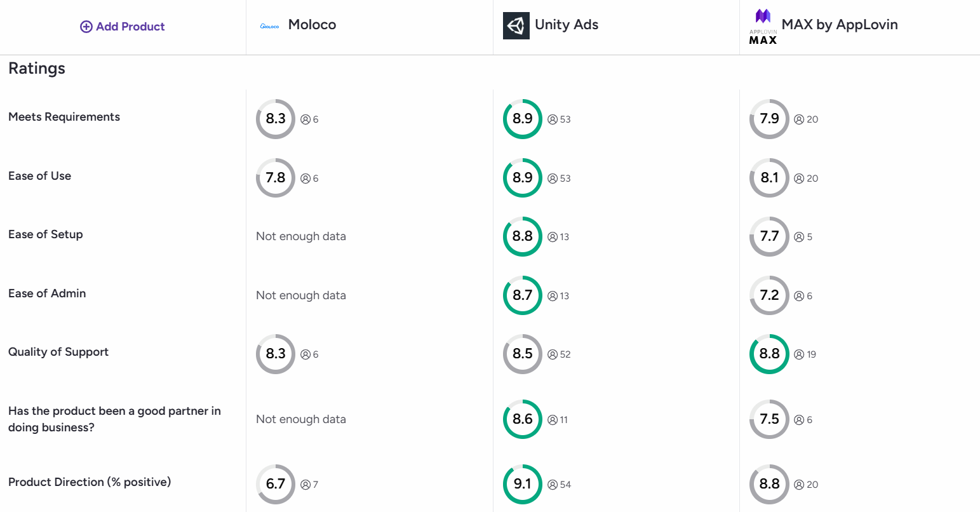This screenshot has height=512, width=980.
Task: Click reviewer icon next to Moloco Meets Requirements
Action: click(x=305, y=119)
